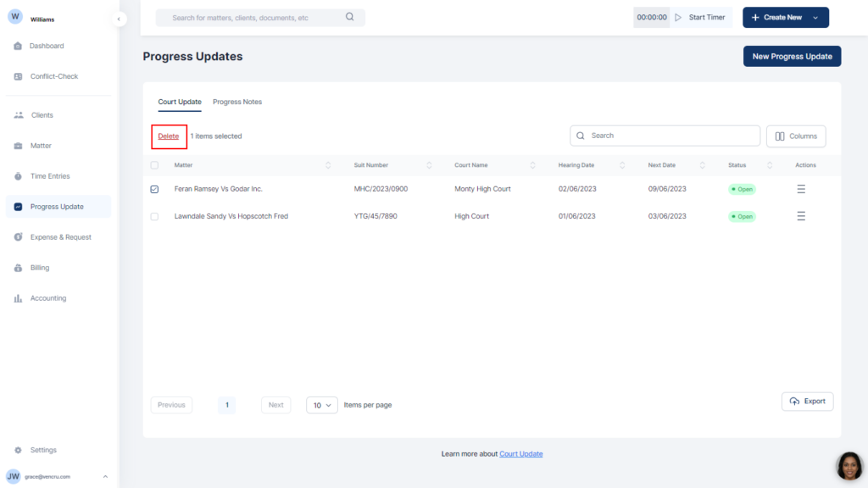Uncheck the Feran Ramsey Vs Godar row
868x488 pixels.
click(x=154, y=189)
